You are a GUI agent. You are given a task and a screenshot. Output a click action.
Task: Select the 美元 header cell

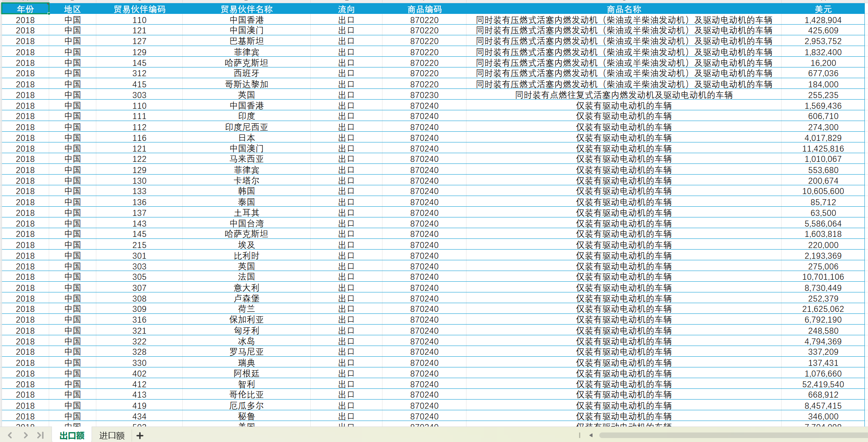pos(823,9)
